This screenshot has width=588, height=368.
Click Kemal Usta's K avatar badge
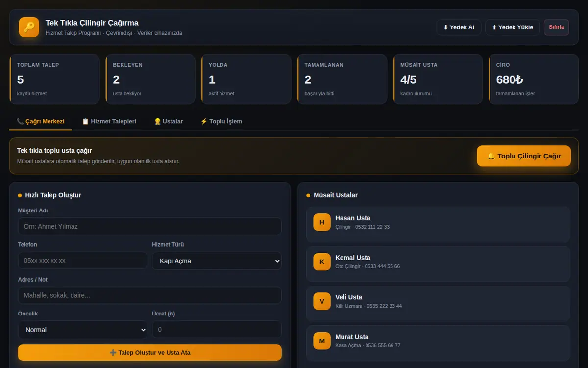pyautogui.click(x=322, y=262)
